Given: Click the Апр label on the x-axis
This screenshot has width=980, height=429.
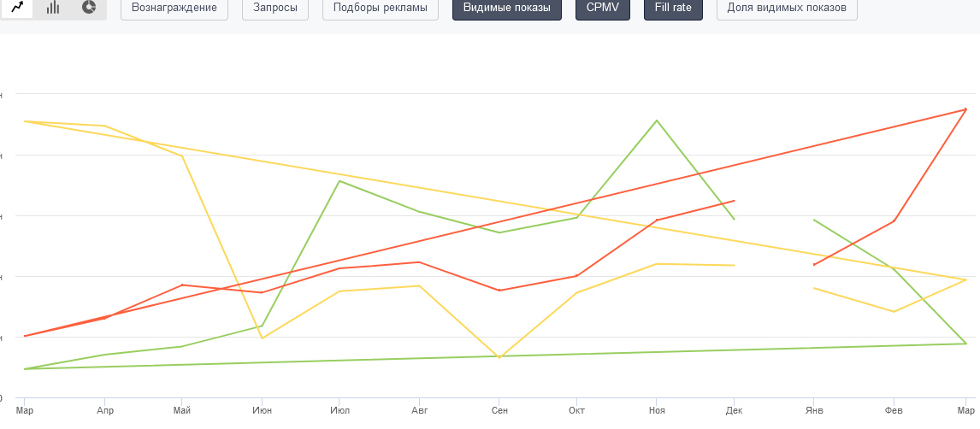Looking at the screenshot, I should coord(104,411).
